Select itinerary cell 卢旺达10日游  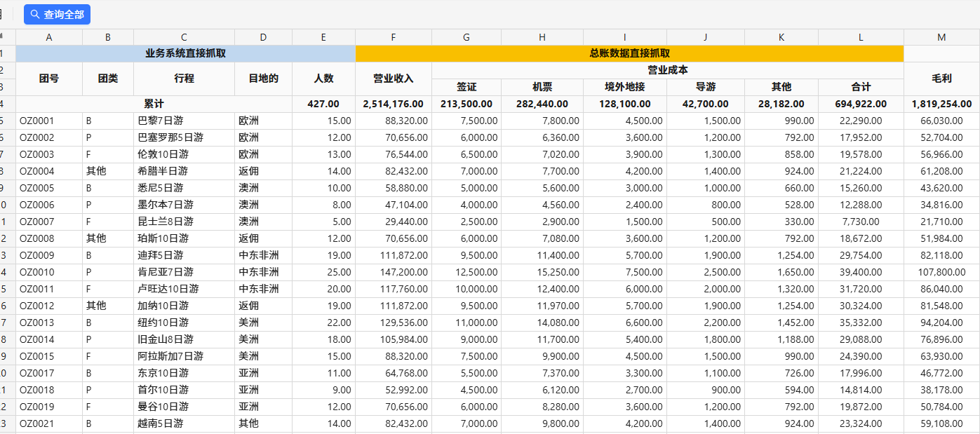(184, 289)
